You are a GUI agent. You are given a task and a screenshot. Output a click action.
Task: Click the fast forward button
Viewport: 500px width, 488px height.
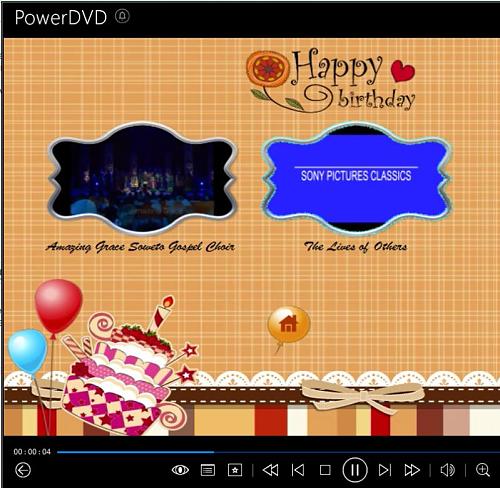point(412,470)
